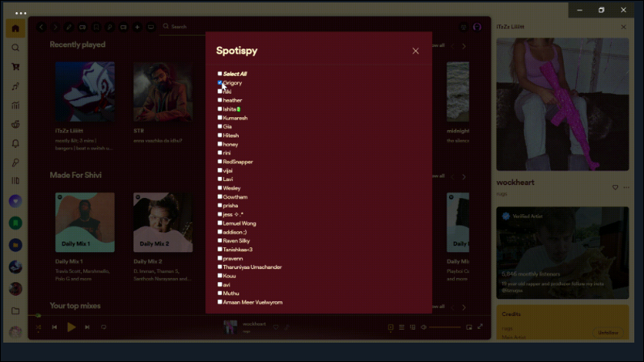Click the Search input field
Image resolution: width=644 pixels, height=362 pixels.
coord(183,27)
